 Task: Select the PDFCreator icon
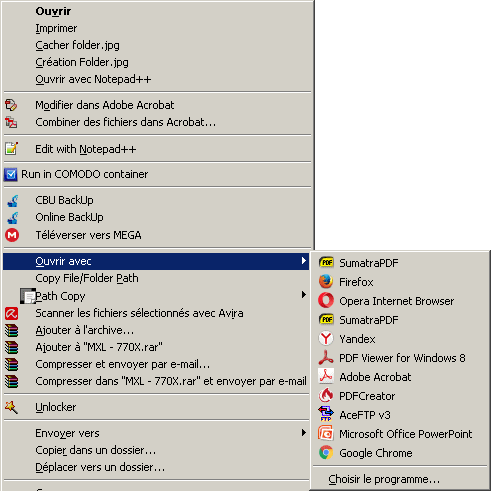click(326, 396)
